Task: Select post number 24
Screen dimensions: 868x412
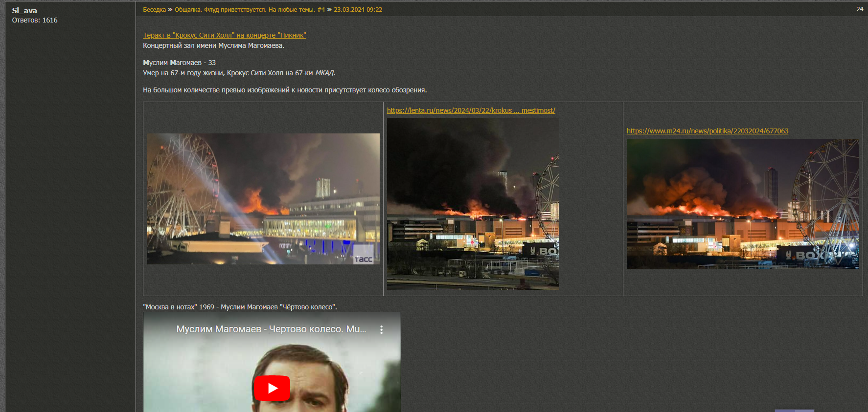Action: pyautogui.click(x=860, y=9)
